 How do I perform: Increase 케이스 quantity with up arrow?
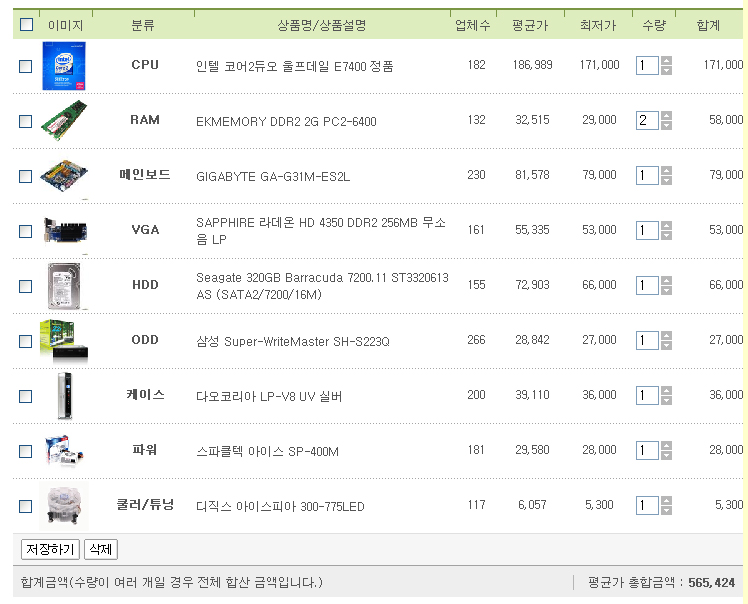(x=666, y=391)
